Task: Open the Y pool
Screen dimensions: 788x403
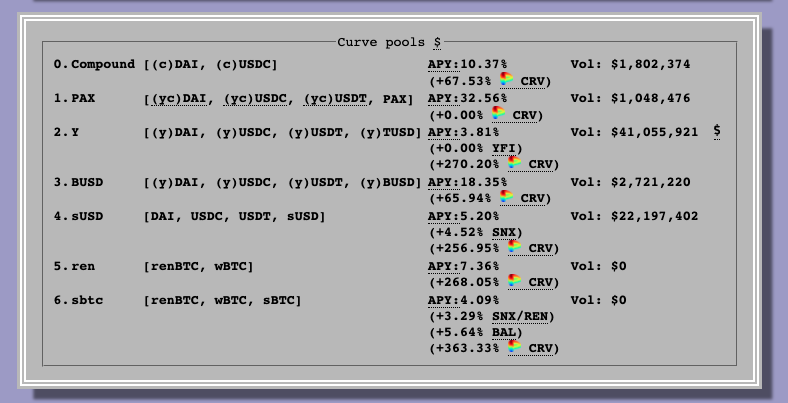Action: pos(75,132)
